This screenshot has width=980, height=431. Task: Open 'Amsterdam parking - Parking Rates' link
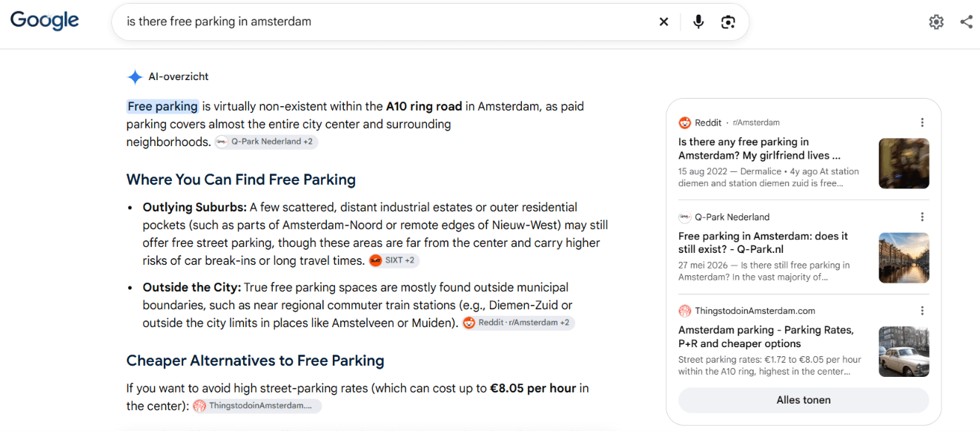766,337
